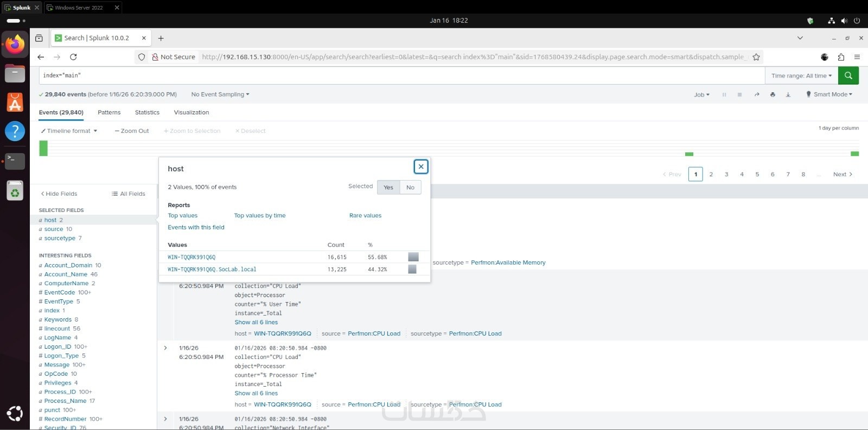The width and height of the screenshot is (868, 430).
Task: Open the Help icon in the dock
Action: 15,131
